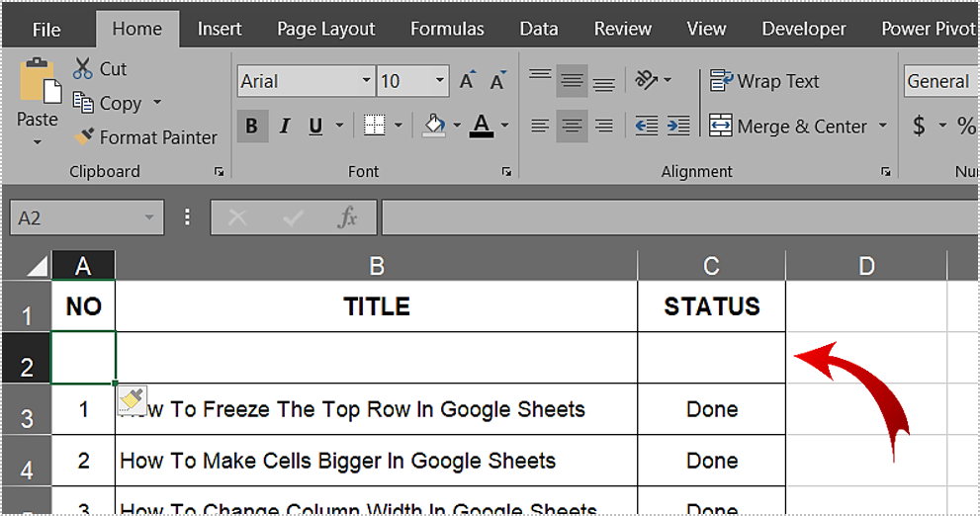The image size is (980, 516).
Task: Click the formula bar input field
Action: [680, 217]
